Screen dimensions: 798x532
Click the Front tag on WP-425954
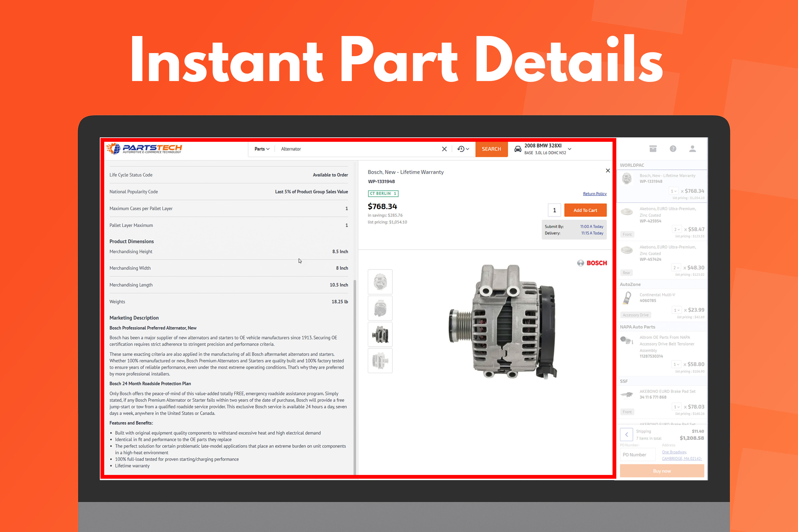627,235
